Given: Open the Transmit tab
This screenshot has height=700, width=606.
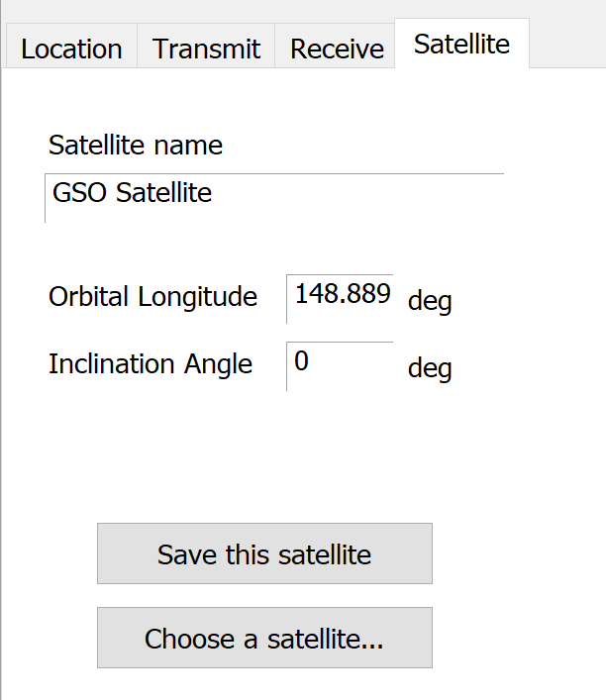Looking at the screenshot, I should coord(206,47).
